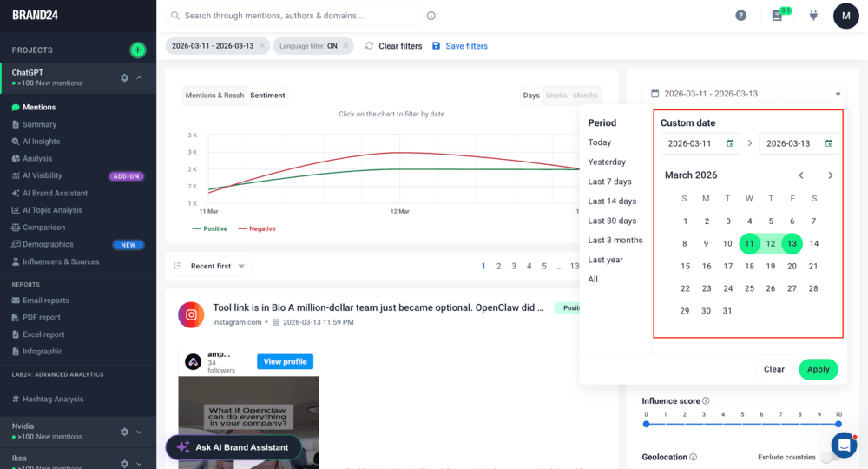Click the Clear filters link
Screen dimensions: 868x469
(x=393, y=46)
